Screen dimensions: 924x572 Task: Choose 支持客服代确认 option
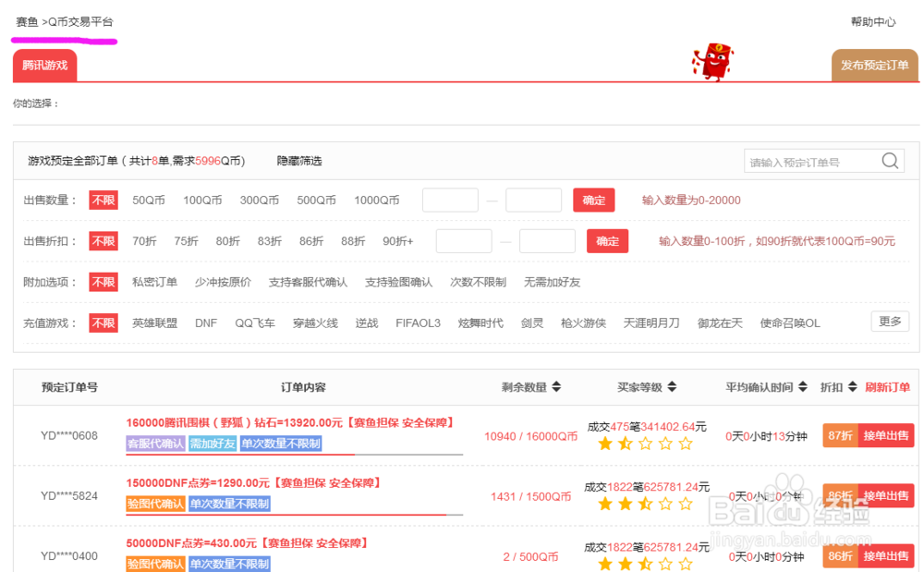pyautogui.click(x=308, y=282)
